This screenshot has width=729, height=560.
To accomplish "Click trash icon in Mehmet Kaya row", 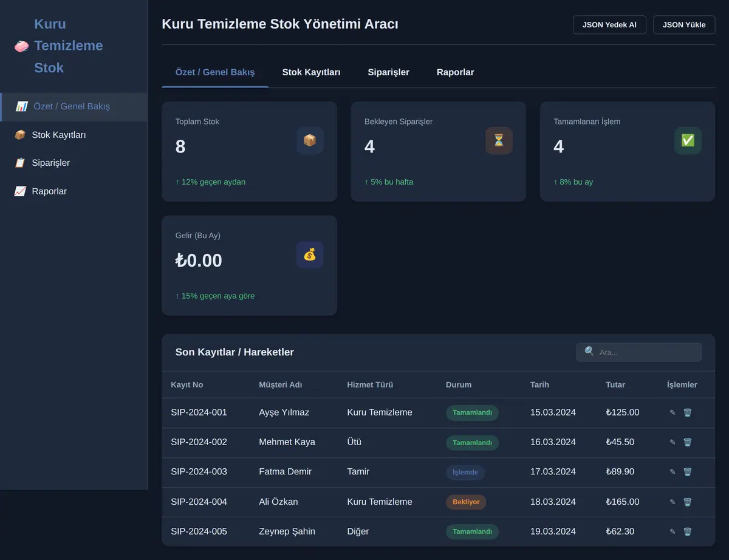I will point(688,442).
